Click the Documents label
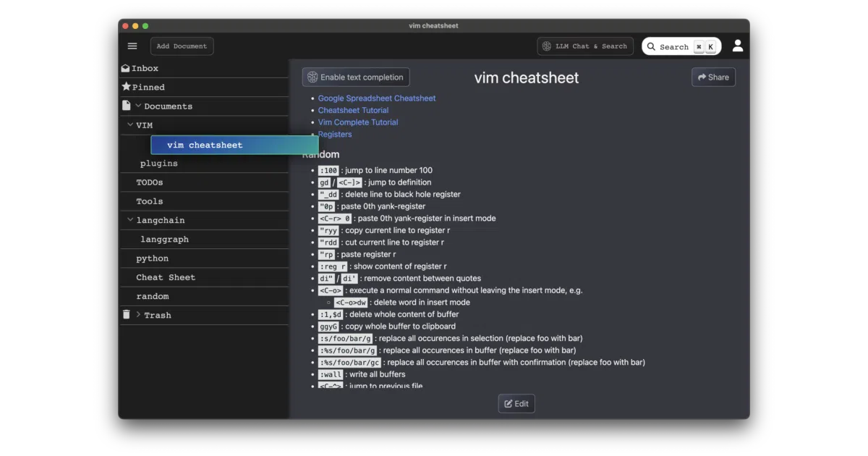Image resolution: width=868 pixels, height=456 pixels. click(169, 106)
